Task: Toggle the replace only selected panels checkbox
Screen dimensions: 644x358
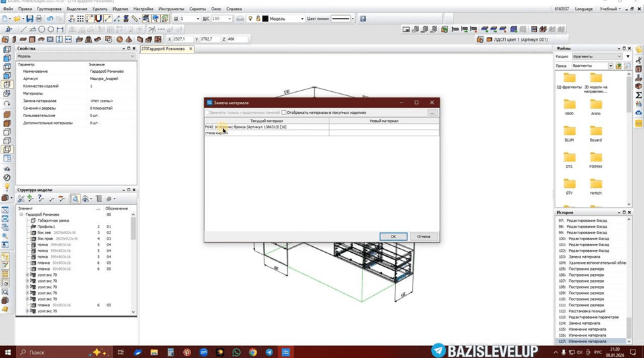Action: point(208,112)
